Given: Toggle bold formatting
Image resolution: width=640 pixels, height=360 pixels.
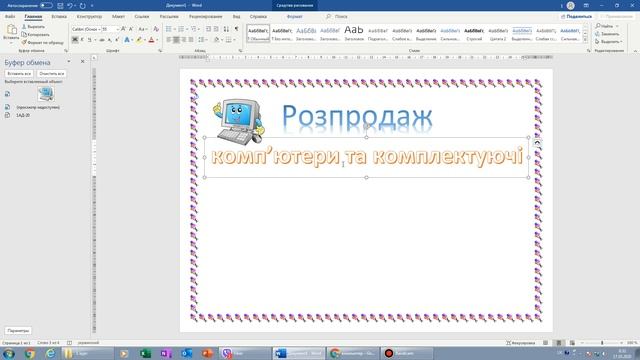Looking at the screenshot, I should [75, 40].
